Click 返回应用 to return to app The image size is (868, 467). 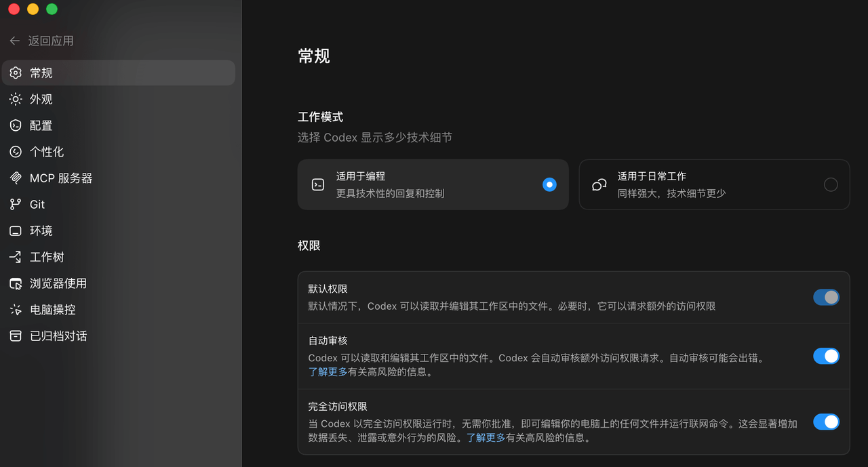pos(51,41)
